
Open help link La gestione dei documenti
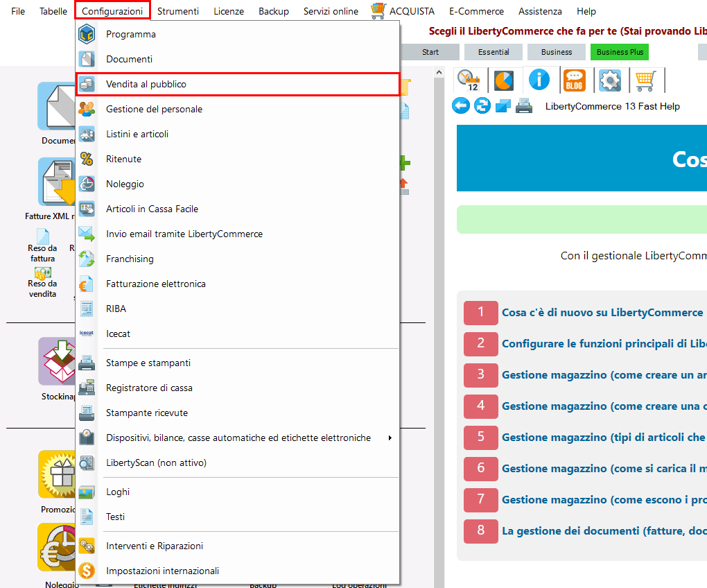[604, 530]
